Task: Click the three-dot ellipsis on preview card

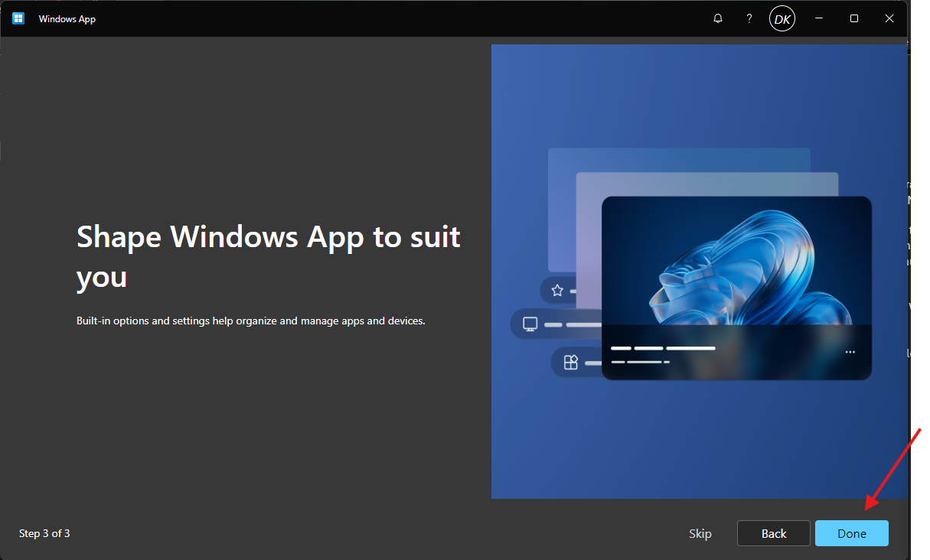Action: point(850,352)
